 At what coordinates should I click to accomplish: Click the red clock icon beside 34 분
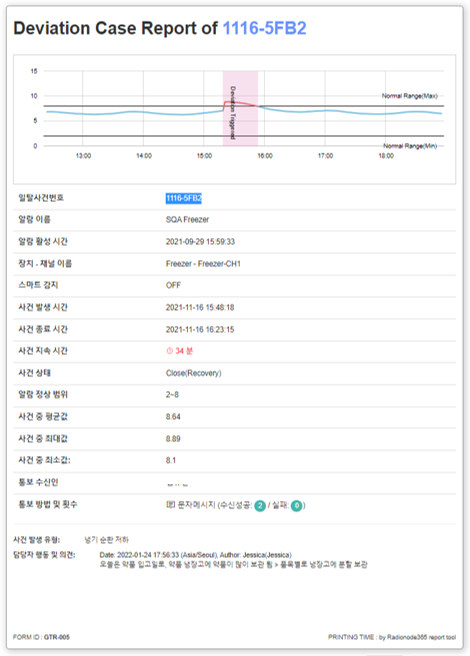pos(170,351)
